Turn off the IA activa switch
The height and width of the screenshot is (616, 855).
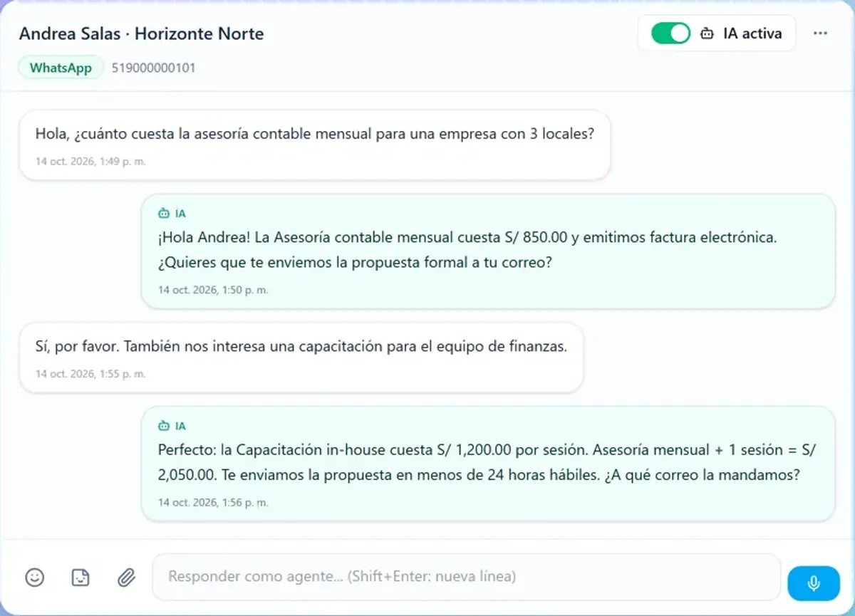670,33
